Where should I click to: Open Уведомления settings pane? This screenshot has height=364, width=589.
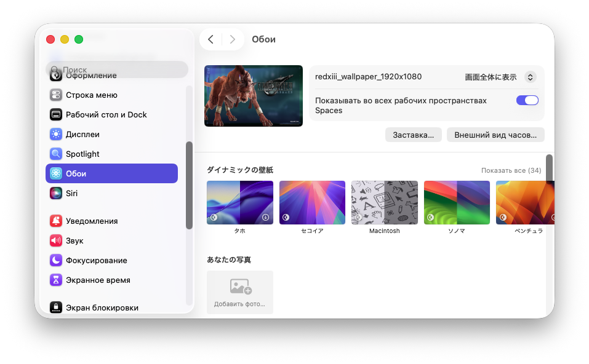111,221
